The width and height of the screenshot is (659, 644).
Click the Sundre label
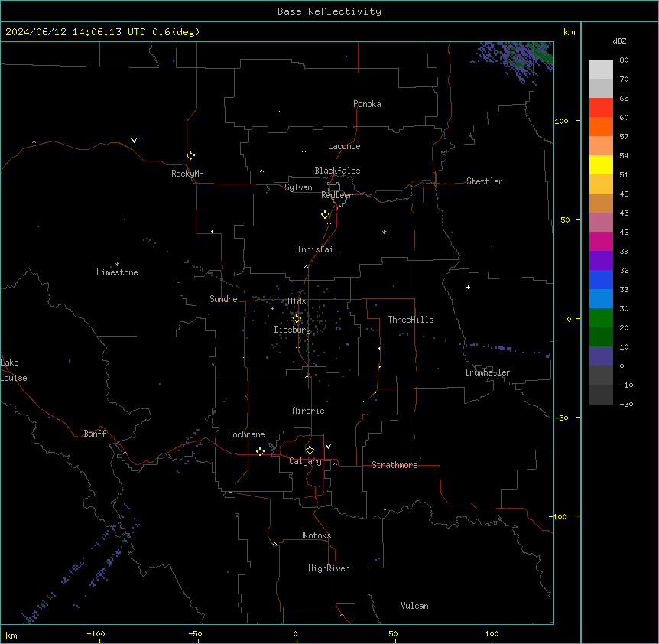point(223,299)
